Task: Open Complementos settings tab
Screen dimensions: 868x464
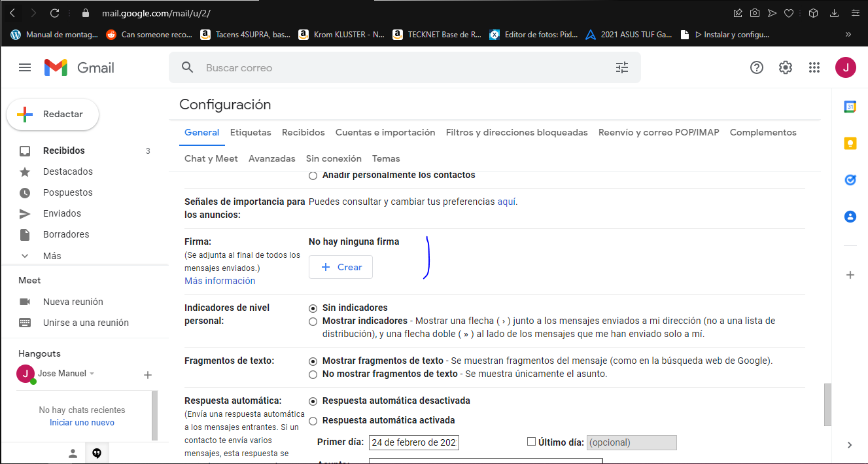Action: (x=763, y=132)
